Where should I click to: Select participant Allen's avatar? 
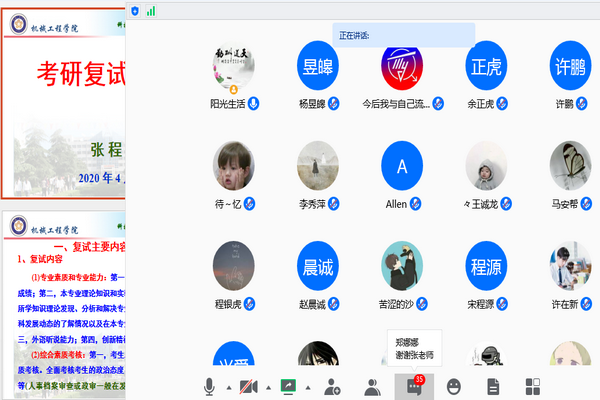pos(402,166)
